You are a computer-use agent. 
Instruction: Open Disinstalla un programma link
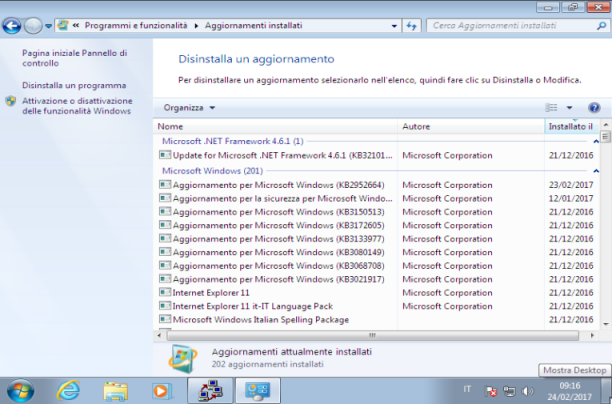click(74, 85)
